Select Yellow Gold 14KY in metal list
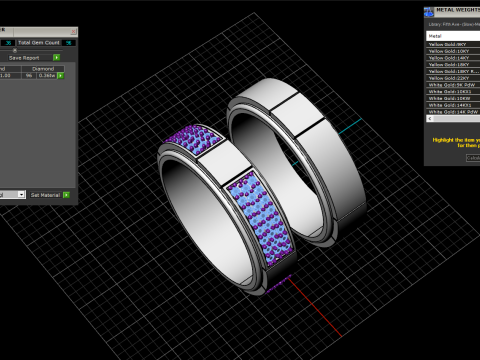Viewport: 480px width, 360px height. click(453, 58)
